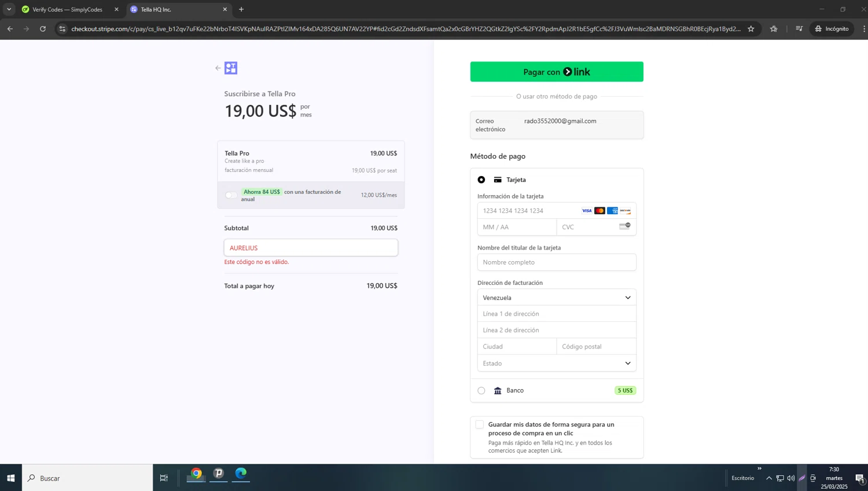
Task: Click the Visa card logo
Action: pyautogui.click(x=587, y=211)
